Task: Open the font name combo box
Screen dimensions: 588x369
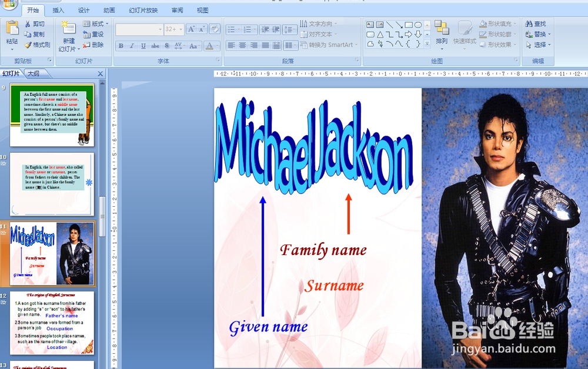Action: click(x=139, y=29)
